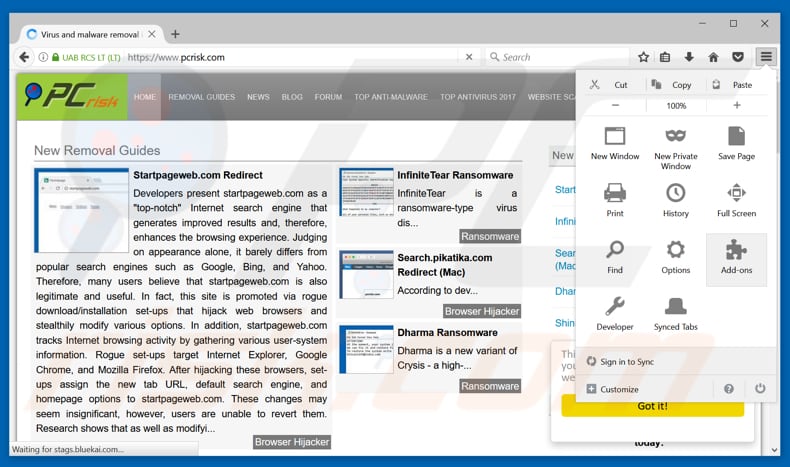Open TOP ANTI-MALWARE nav item

pyautogui.click(x=390, y=97)
